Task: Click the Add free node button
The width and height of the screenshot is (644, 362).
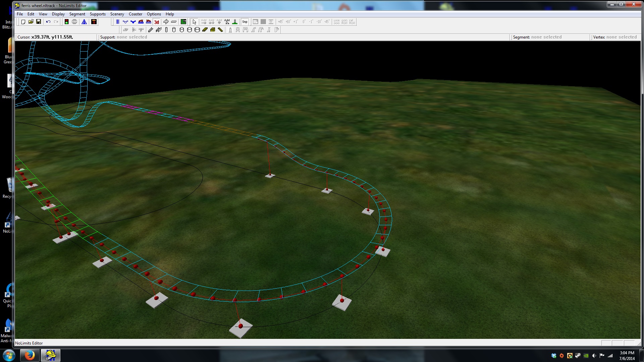Action: coord(227,22)
